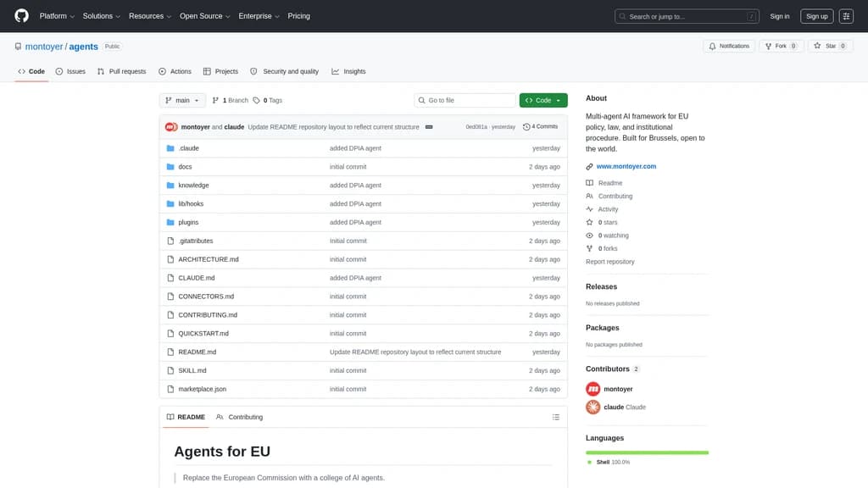View the 1 Branch link
Viewport: 868px width, 488px height.
[x=231, y=100]
